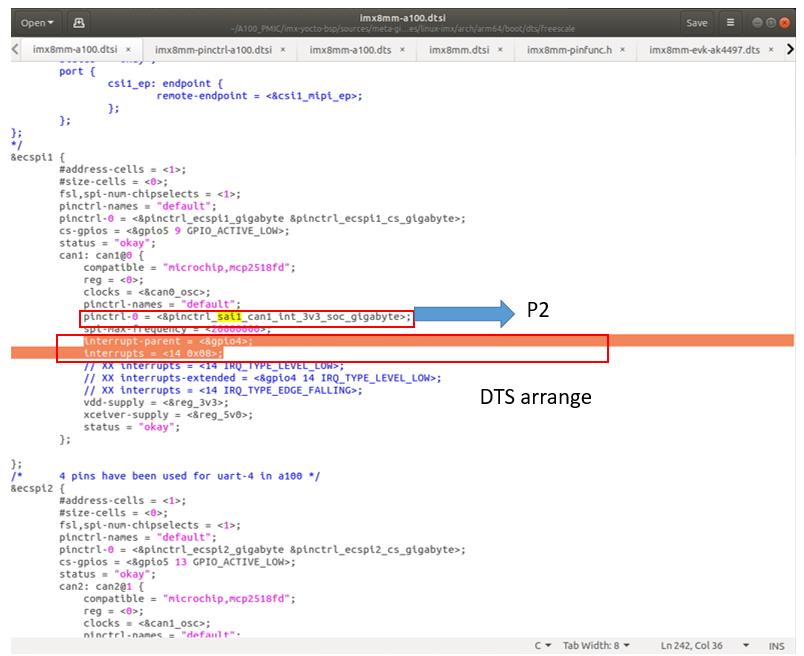
Task: Save the imx8mm-a100.dtsi file
Action: pos(696,23)
